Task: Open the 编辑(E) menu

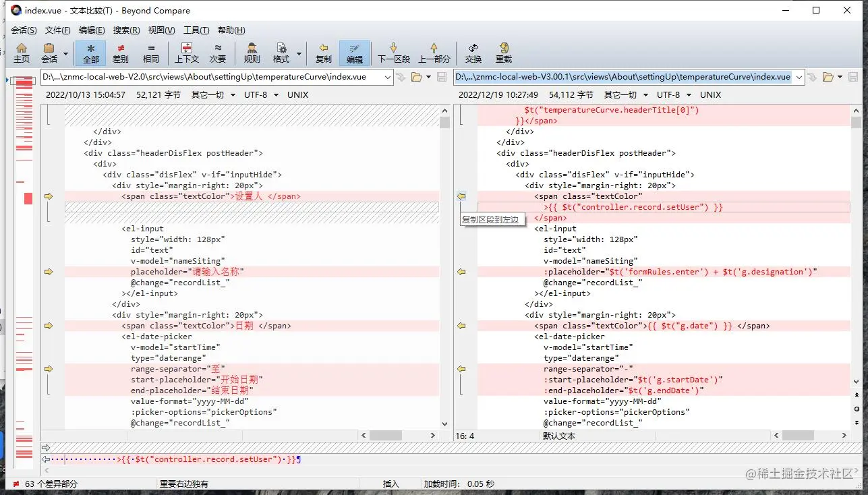Action: tap(92, 30)
